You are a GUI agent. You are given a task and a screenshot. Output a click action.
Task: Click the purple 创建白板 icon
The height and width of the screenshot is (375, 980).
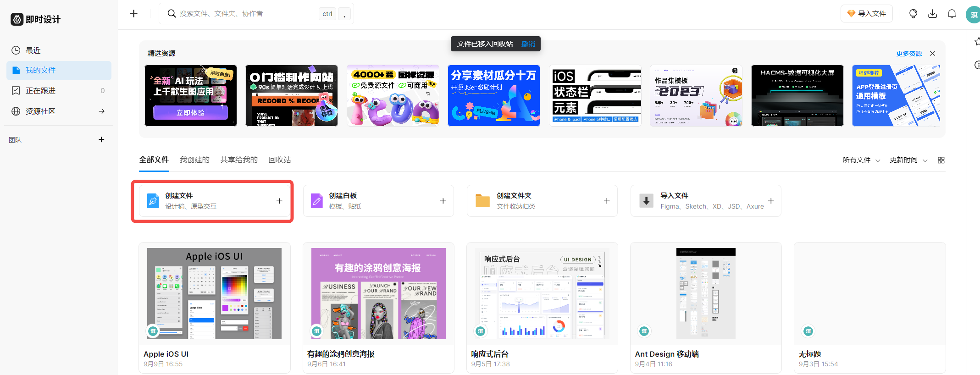point(317,201)
